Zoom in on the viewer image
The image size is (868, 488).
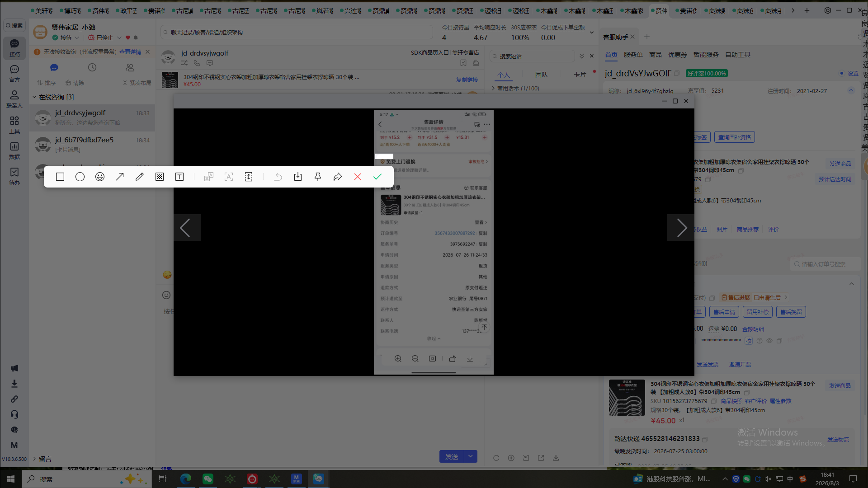[398, 358]
